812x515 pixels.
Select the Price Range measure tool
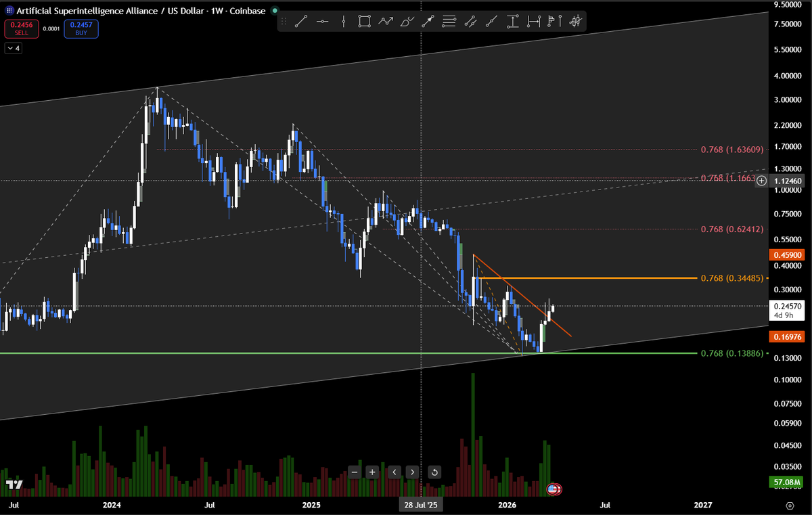click(x=513, y=22)
